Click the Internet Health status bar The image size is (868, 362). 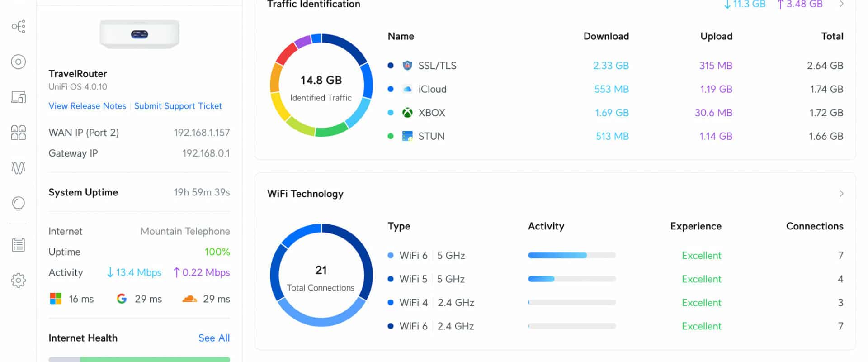pyautogui.click(x=139, y=359)
